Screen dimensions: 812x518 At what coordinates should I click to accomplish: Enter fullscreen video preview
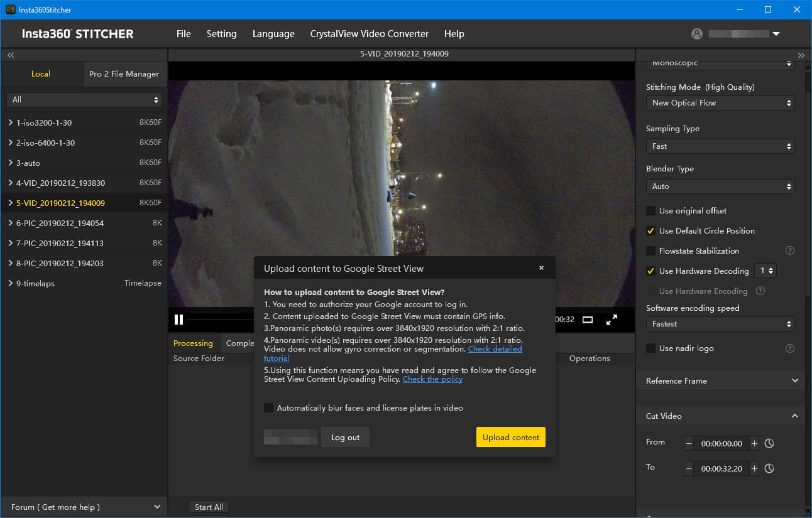pos(611,320)
